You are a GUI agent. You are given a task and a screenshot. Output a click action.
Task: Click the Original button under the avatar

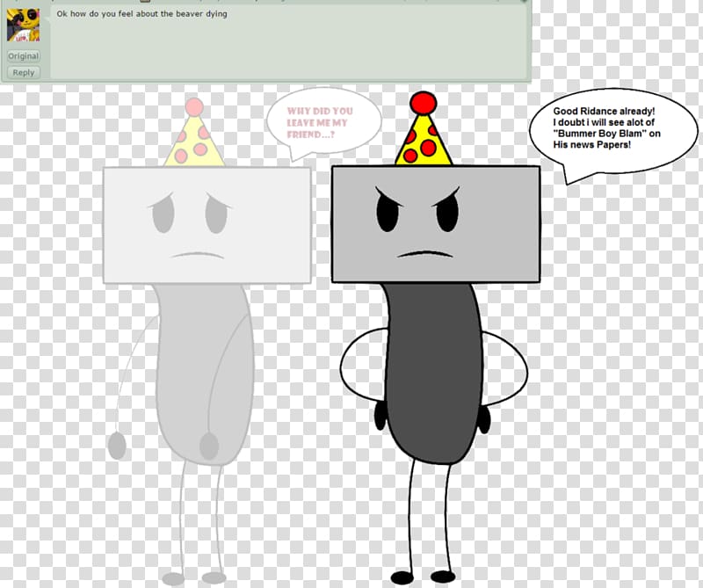[x=24, y=56]
